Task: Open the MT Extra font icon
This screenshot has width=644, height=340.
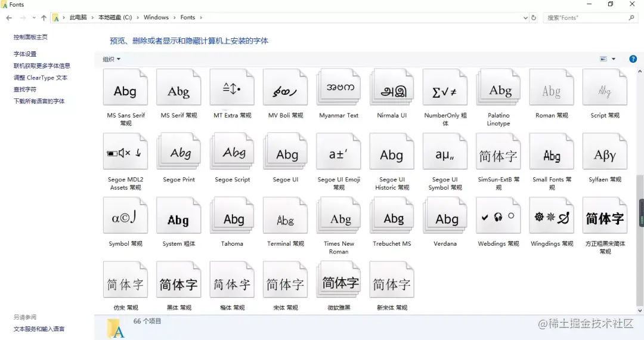Action: [232, 87]
